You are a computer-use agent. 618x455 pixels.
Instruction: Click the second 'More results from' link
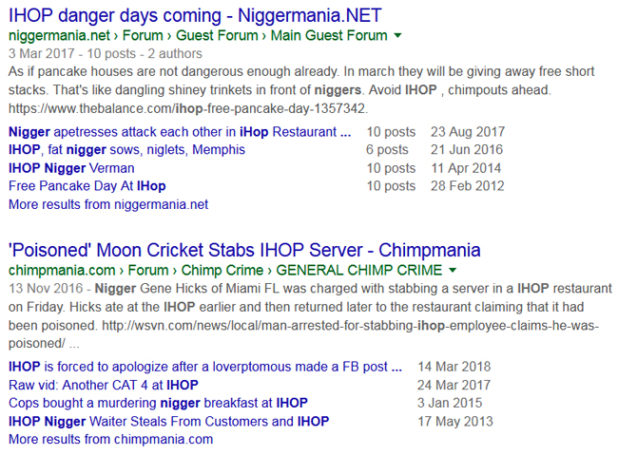(110, 439)
